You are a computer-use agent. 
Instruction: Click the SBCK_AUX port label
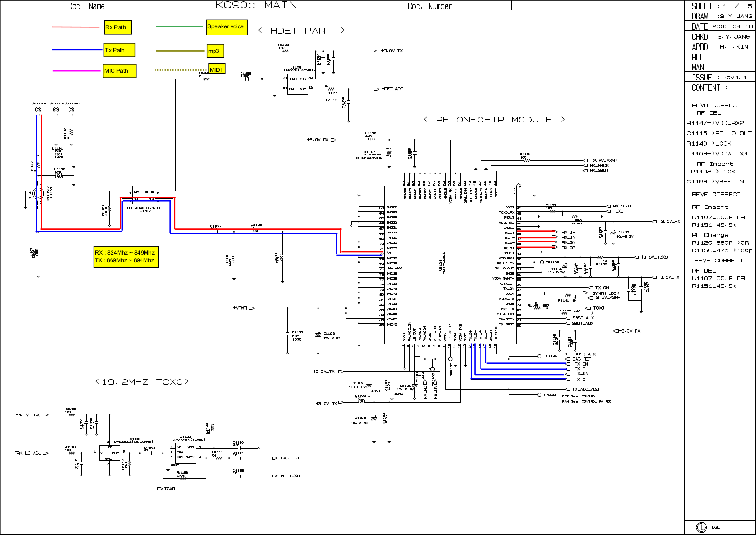click(584, 354)
